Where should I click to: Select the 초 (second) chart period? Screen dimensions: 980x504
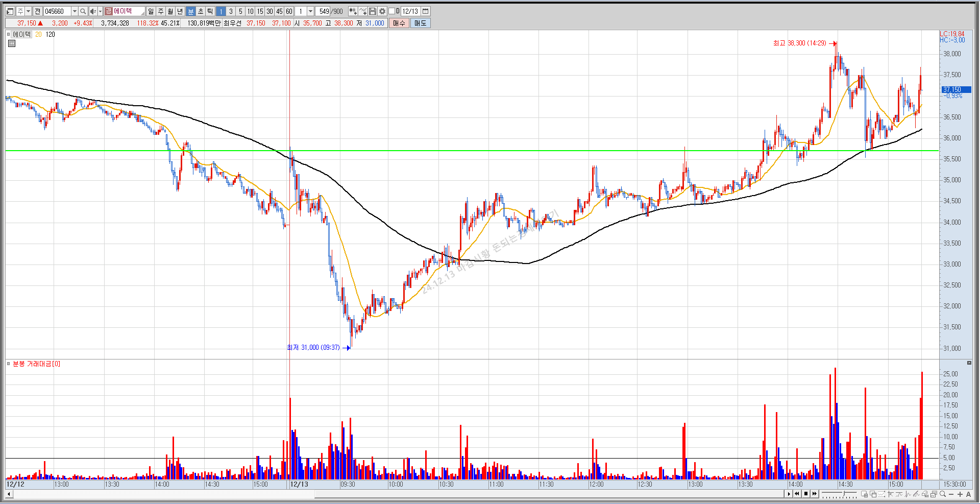201,11
